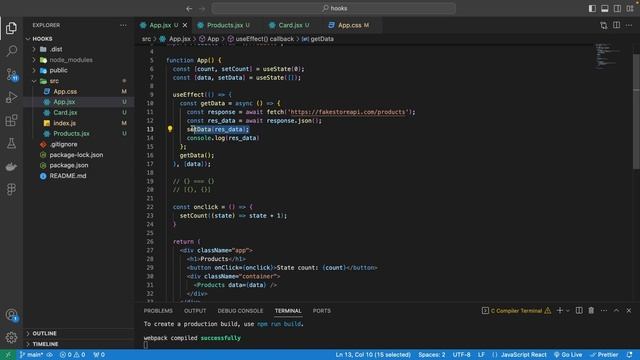Screen dimensions: 640x360
Task: Split the terminal pane
Action: pyautogui.click(x=579, y=311)
